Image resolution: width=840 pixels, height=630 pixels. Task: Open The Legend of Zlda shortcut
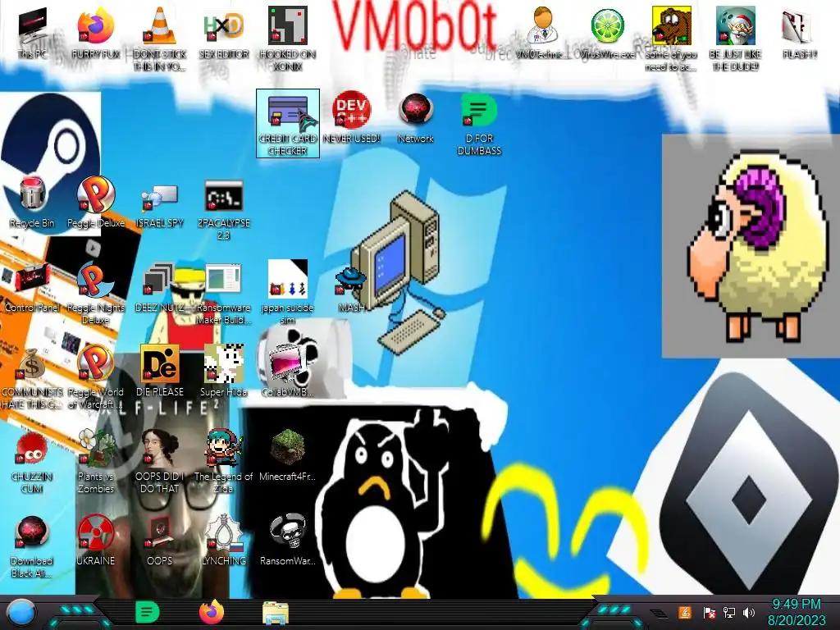tap(224, 462)
